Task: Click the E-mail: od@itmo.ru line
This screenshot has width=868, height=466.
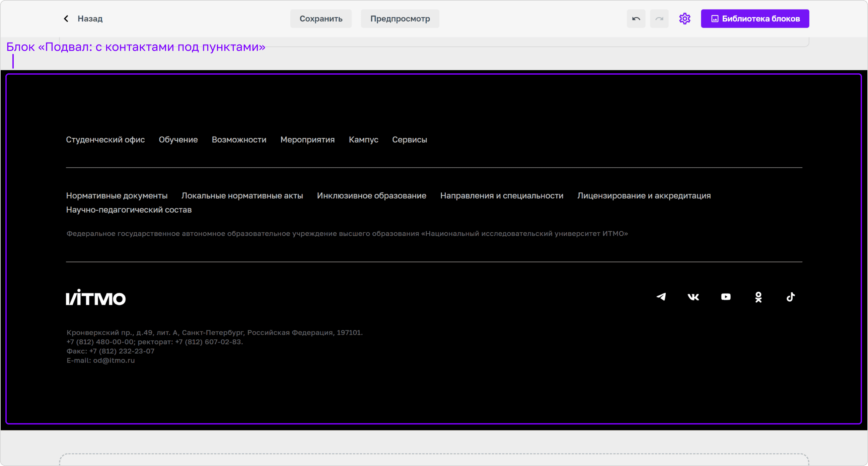Action: click(x=100, y=360)
